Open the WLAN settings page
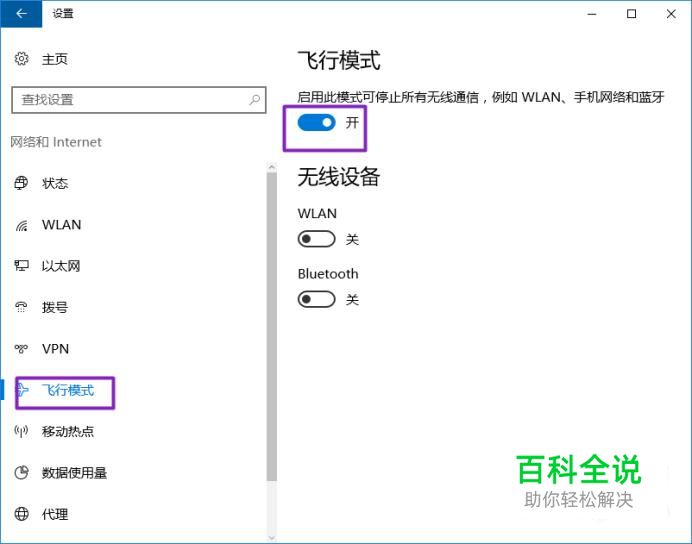 tap(61, 225)
